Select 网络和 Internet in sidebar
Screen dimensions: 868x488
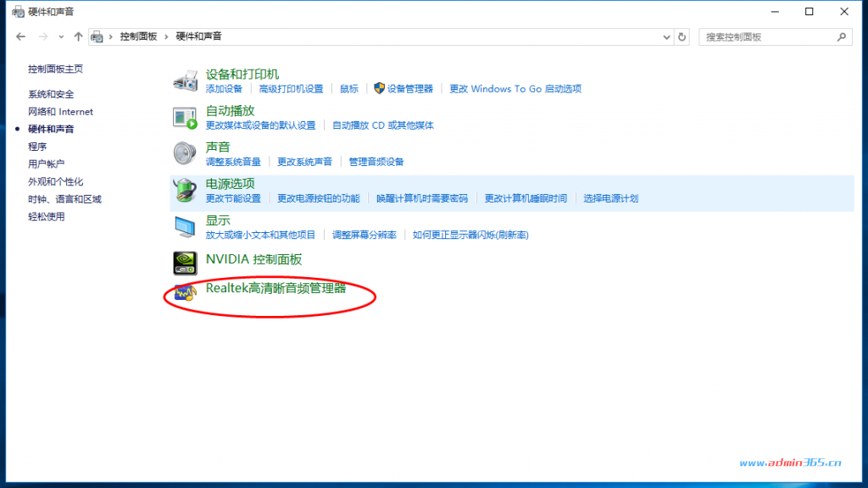coord(60,112)
